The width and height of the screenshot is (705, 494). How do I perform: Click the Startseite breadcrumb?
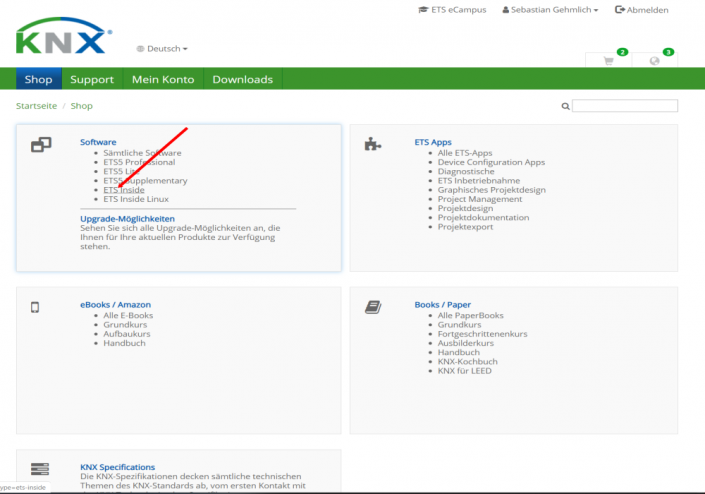tap(35, 106)
